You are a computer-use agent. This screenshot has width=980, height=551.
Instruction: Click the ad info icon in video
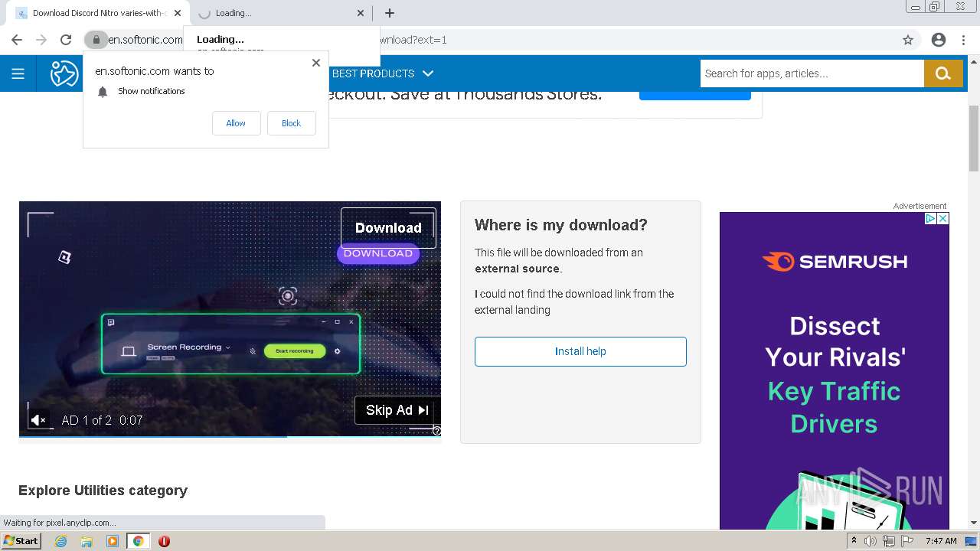coord(436,431)
